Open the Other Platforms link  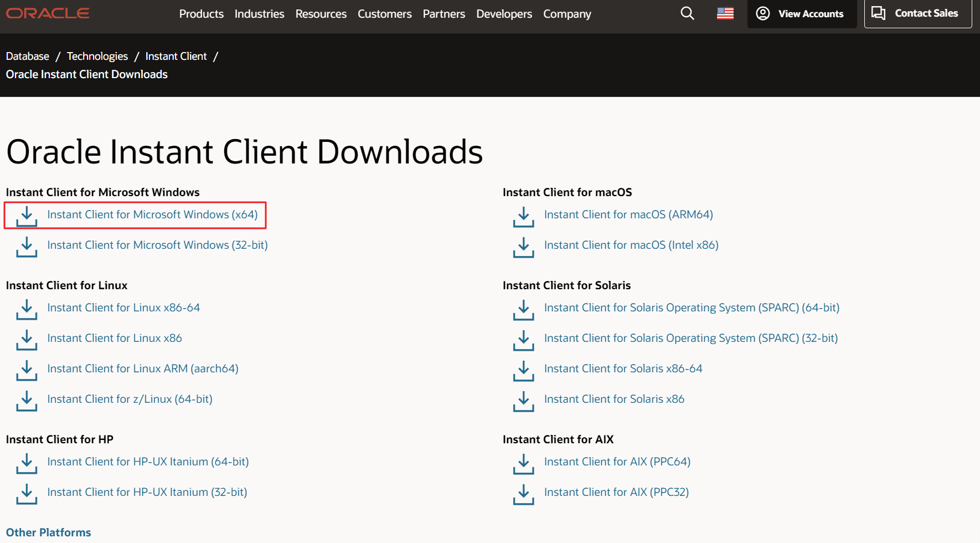[49, 532]
